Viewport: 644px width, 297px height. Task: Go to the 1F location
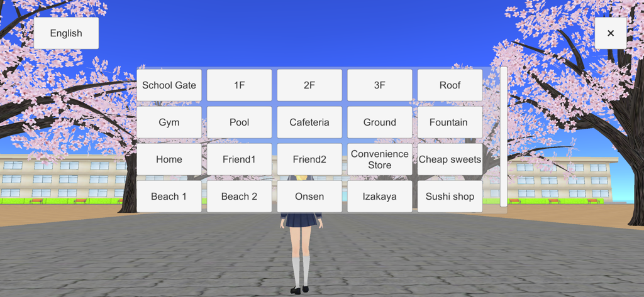click(240, 85)
